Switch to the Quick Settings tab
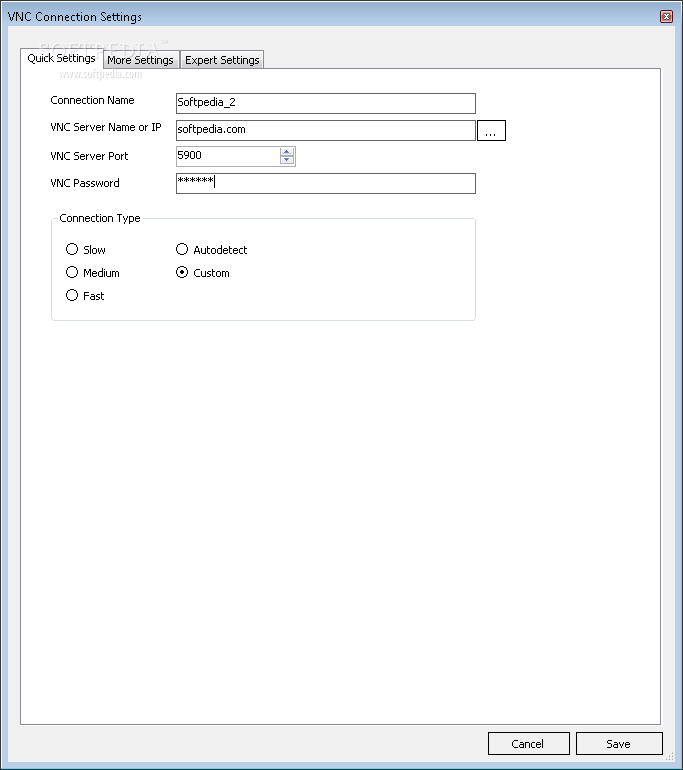The image size is (683, 770). coord(61,58)
